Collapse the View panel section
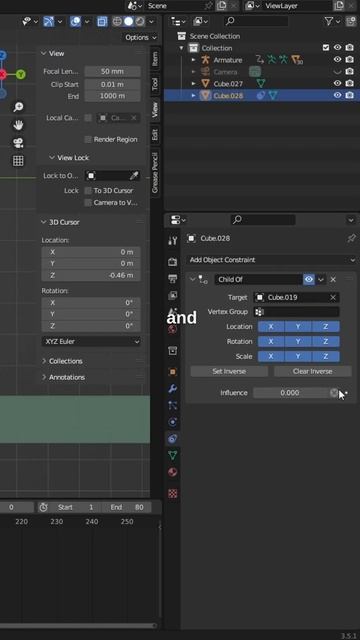Viewport: 360px width, 640px height. coord(44,53)
